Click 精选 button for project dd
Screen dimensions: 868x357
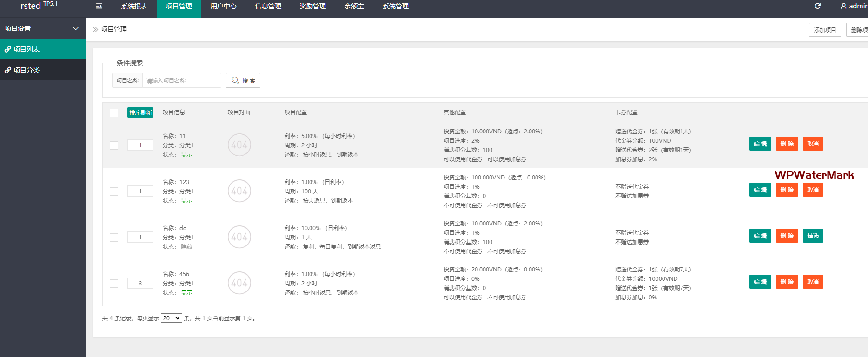pos(813,236)
